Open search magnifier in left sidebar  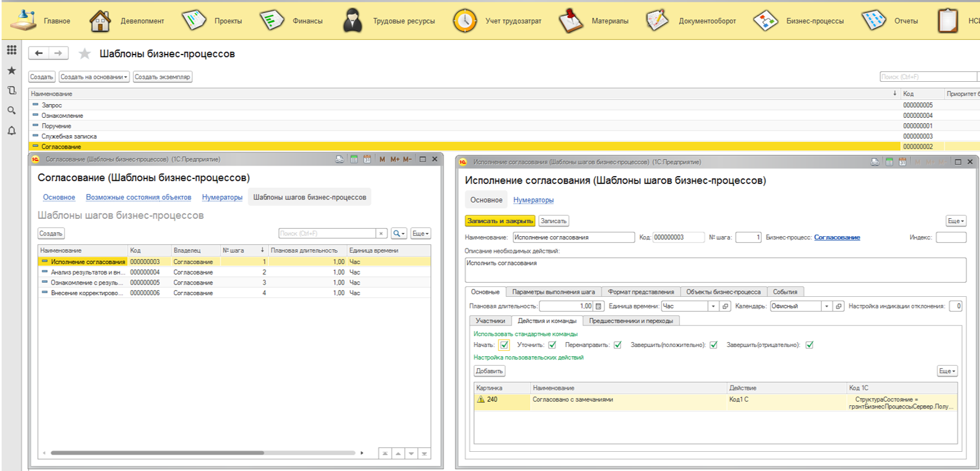click(x=11, y=110)
